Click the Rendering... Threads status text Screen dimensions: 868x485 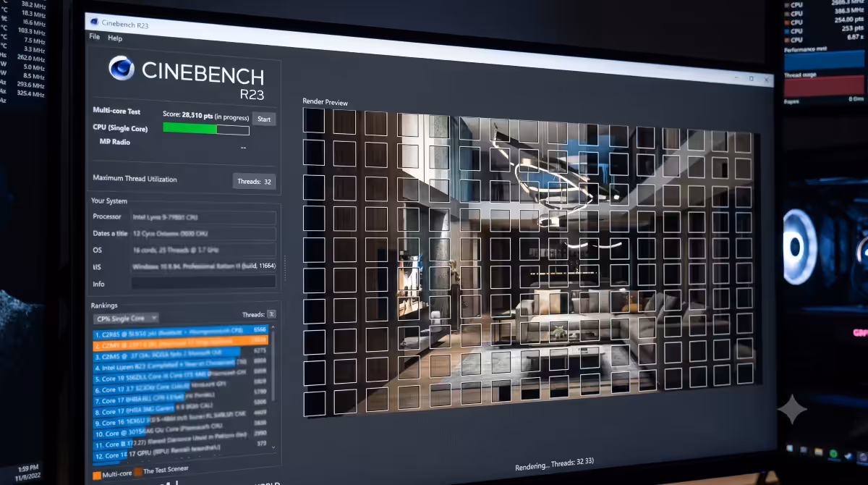(x=554, y=466)
